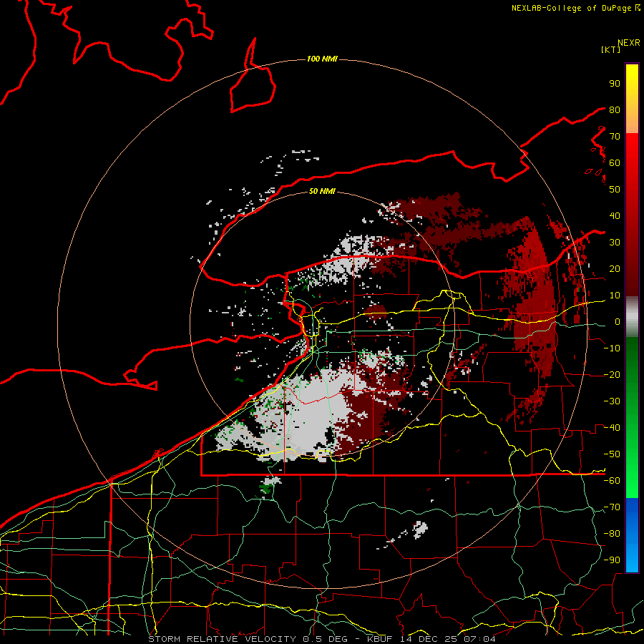Click the 0 value on the velocity scale

[618, 321]
